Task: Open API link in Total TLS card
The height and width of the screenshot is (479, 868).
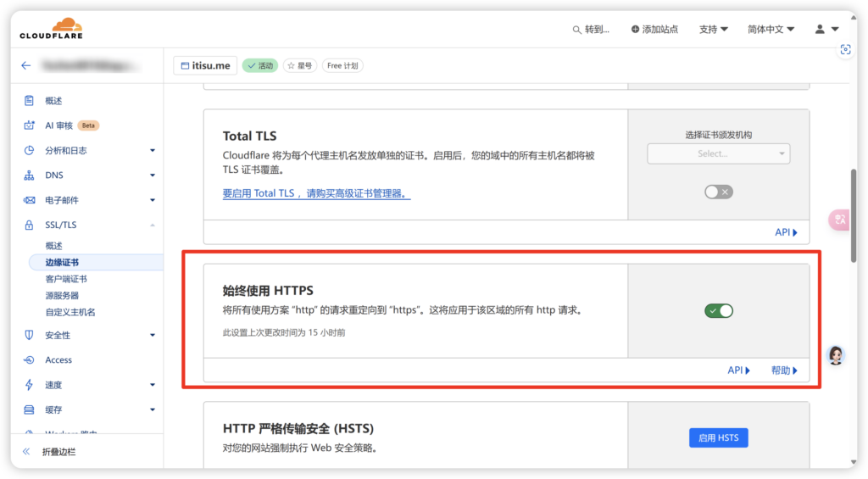Action: pyautogui.click(x=786, y=232)
